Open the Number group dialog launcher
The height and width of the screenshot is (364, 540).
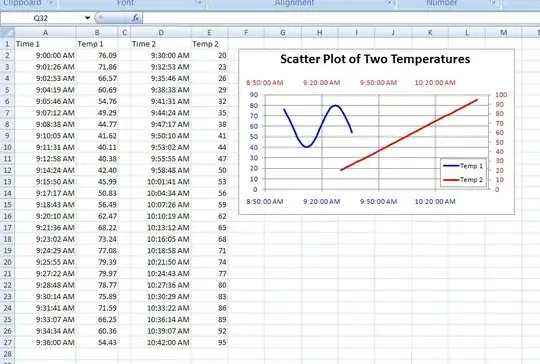[493, 2]
